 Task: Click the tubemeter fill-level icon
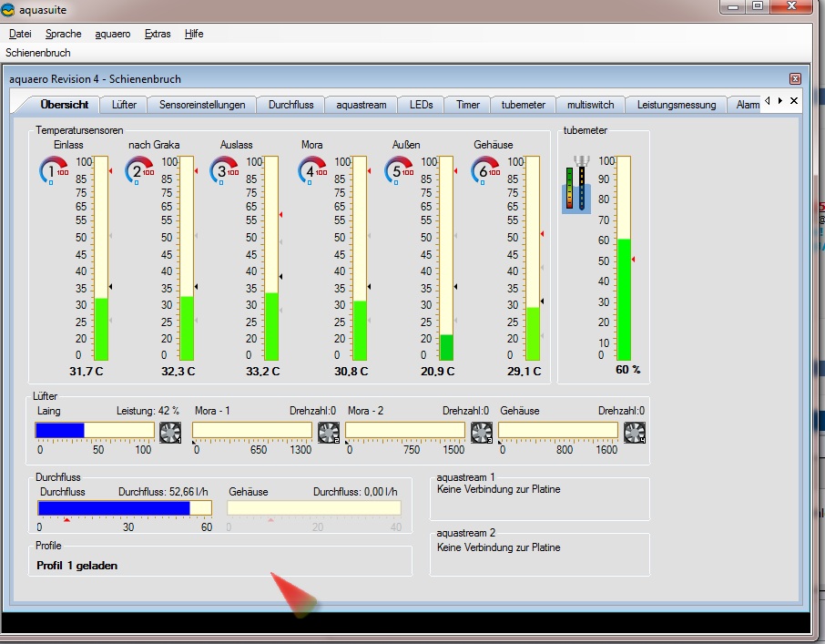click(x=576, y=184)
